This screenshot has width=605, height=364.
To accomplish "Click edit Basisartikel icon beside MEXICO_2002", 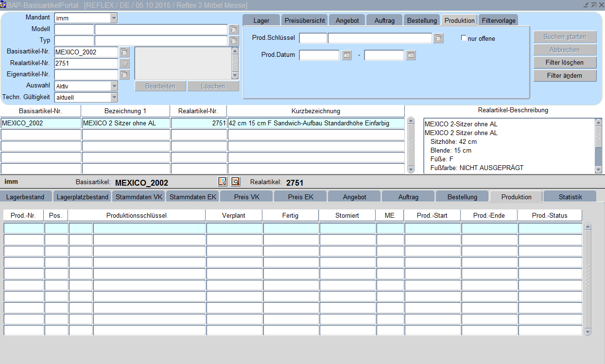I will click(x=223, y=182).
